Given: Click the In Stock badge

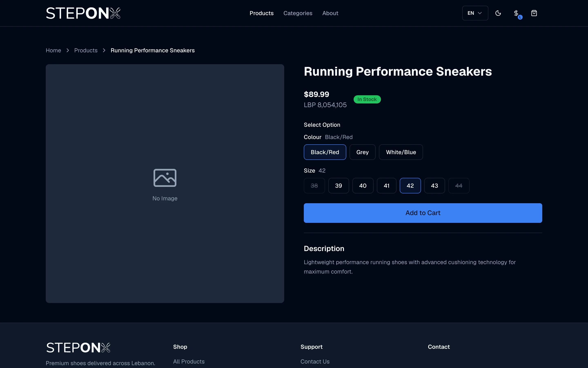Looking at the screenshot, I should click(367, 99).
